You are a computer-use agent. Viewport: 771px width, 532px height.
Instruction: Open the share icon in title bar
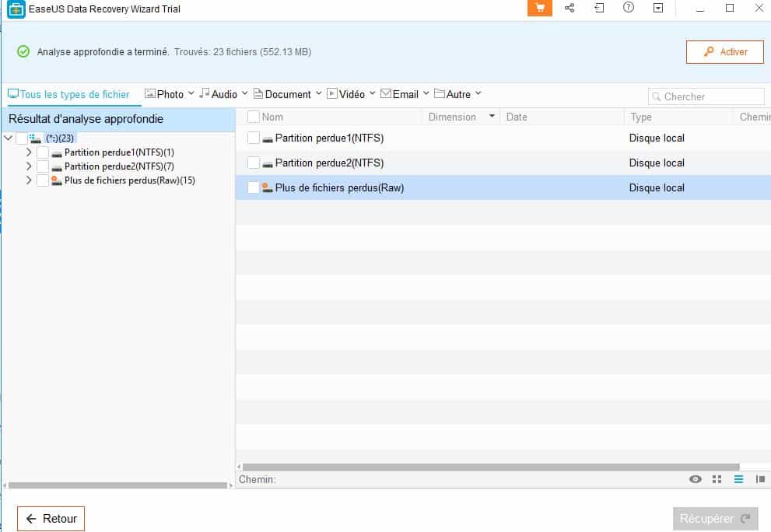[569, 8]
